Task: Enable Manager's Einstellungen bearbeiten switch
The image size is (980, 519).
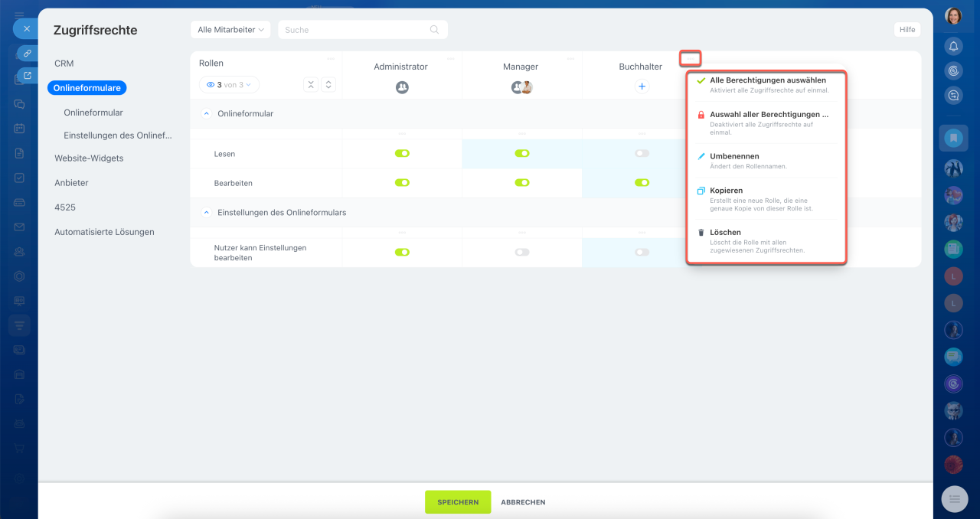Action: tap(522, 252)
